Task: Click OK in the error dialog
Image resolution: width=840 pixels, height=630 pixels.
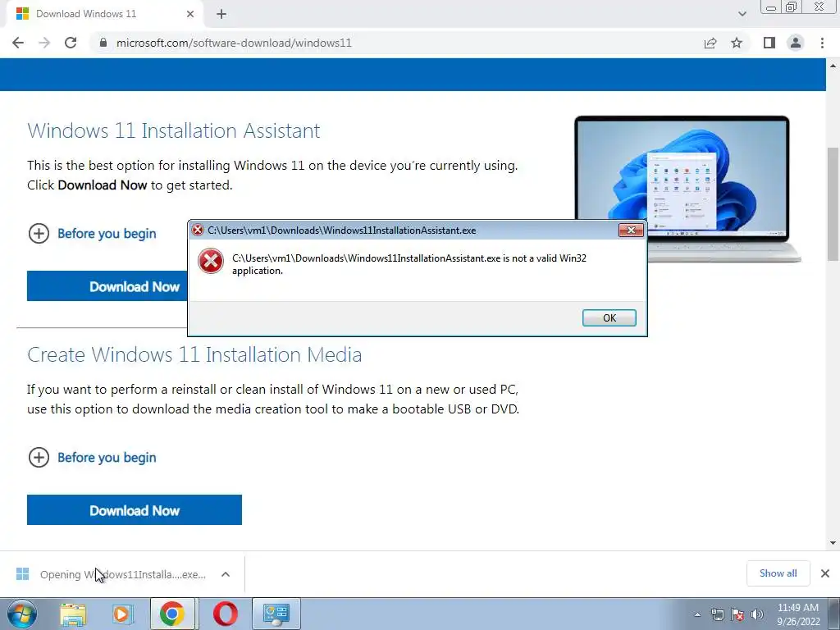Action: (609, 317)
